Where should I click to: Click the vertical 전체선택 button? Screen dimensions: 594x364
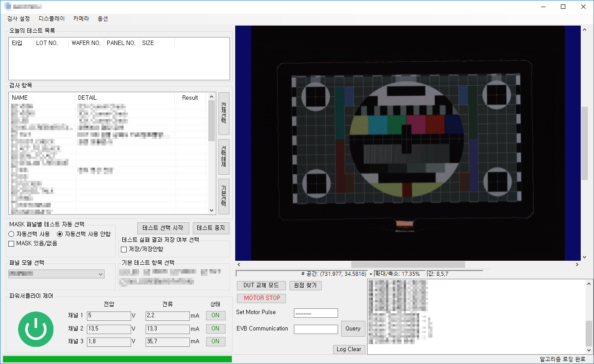coord(224,114)
